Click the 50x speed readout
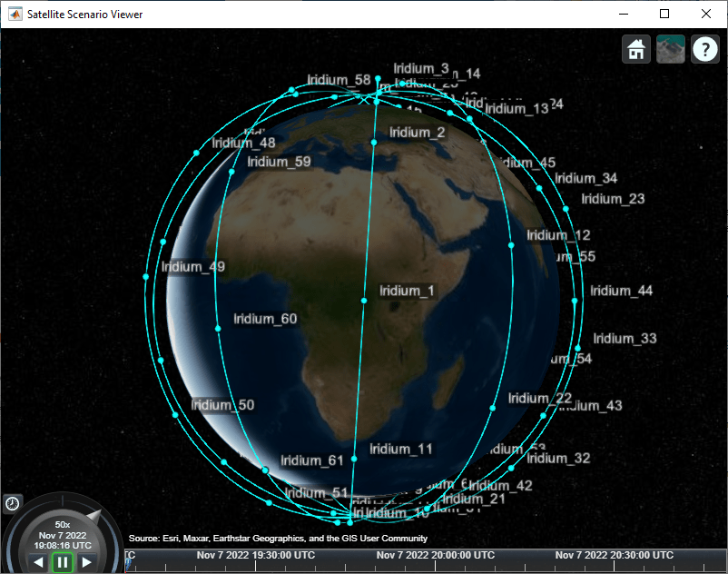This screenshot has height=574, width=728. [x=63, y=525]
